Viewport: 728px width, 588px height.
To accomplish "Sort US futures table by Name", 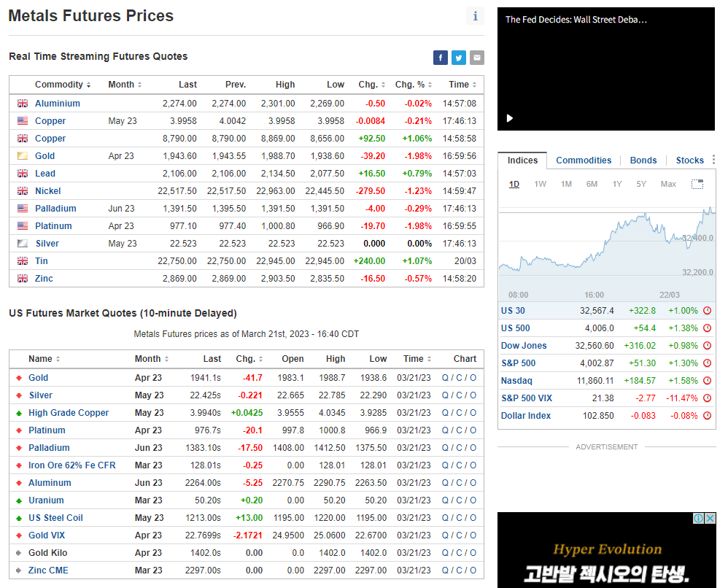I will 44,359.
